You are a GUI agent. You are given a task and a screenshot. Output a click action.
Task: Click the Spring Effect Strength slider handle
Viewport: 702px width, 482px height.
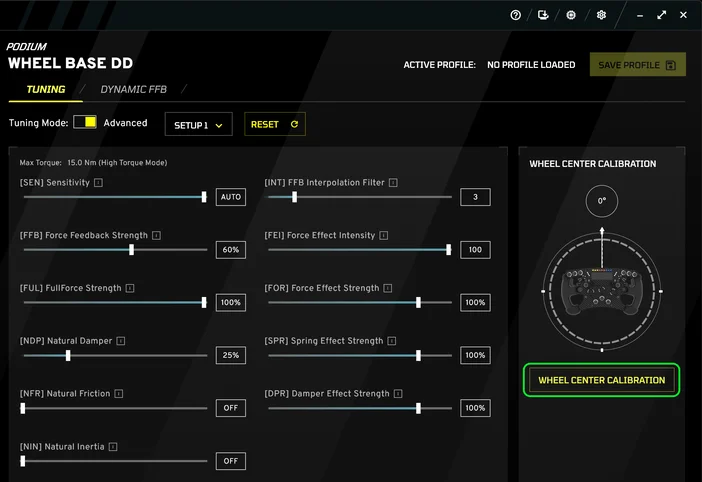point(418,355)
